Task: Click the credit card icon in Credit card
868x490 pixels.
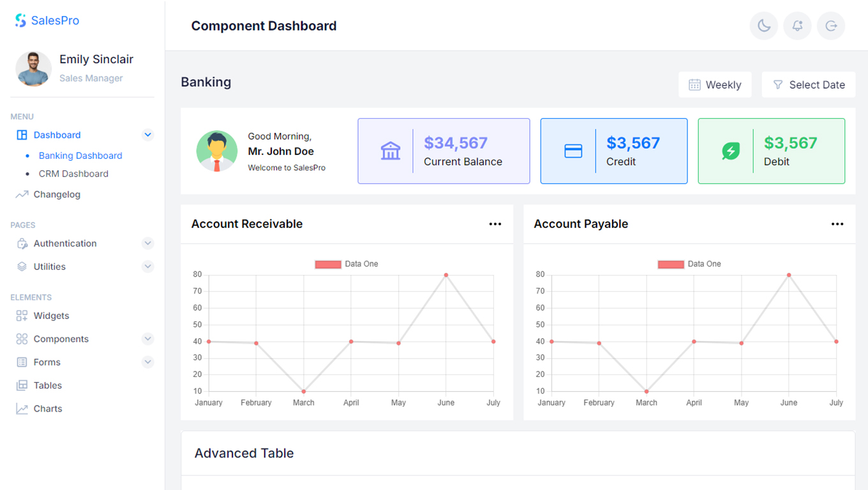Action: pos(573,151)
